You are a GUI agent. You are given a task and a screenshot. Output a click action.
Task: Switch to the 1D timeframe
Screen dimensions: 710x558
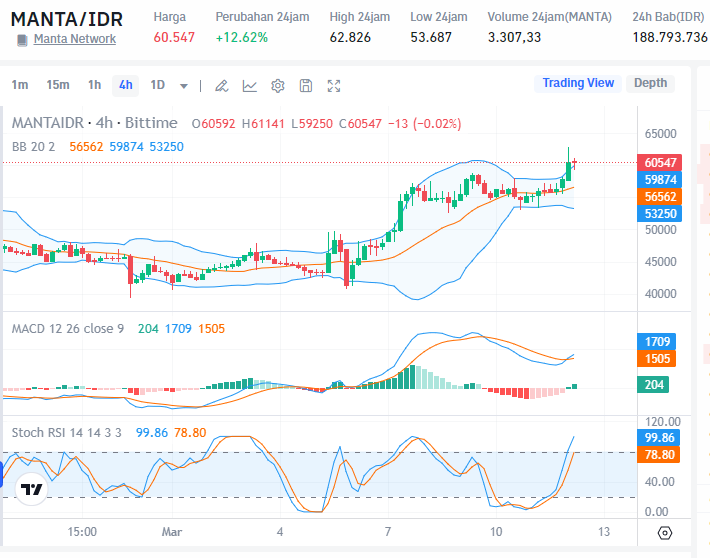[157, 85]
